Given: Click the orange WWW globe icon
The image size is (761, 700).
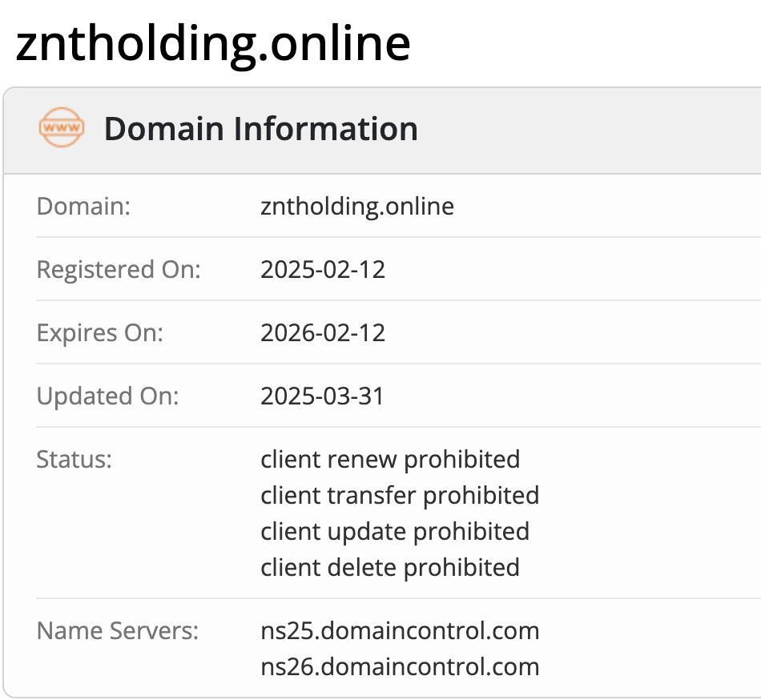Looking at the screenshot, I should [x=62, y=128].
